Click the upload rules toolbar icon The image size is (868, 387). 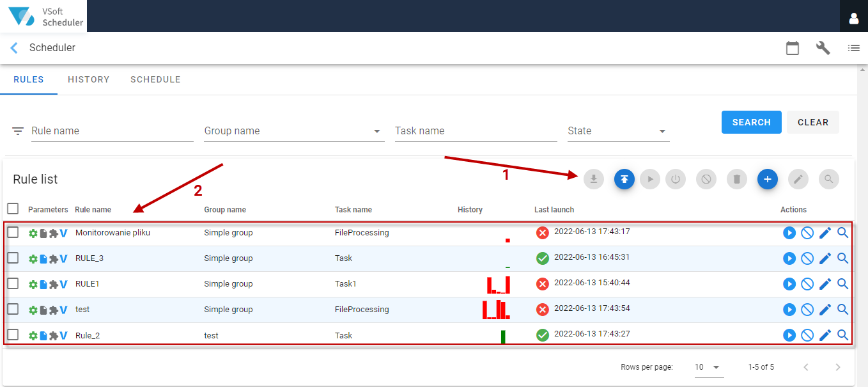(x=624, y=179)
